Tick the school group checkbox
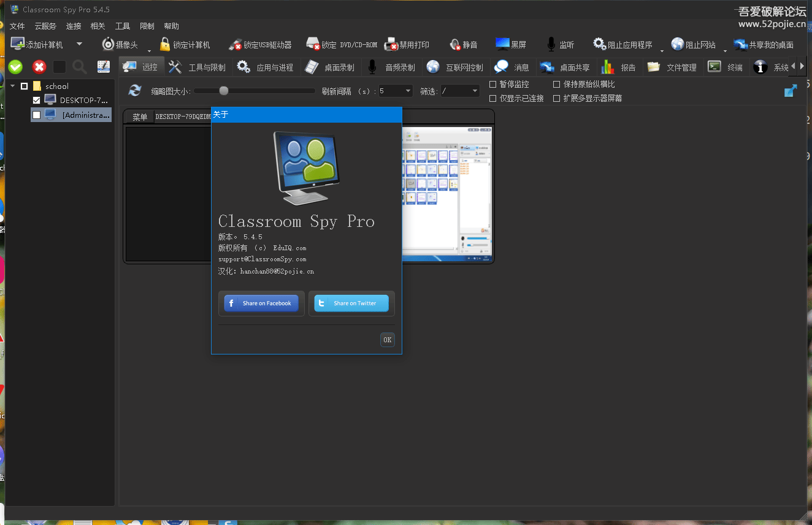The image size is (812, 525). (25, 86)
